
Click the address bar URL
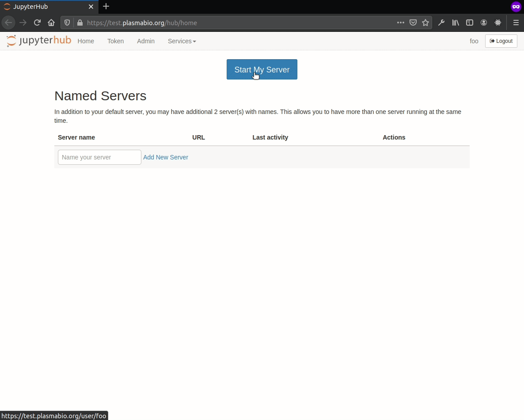pos(142,23)
